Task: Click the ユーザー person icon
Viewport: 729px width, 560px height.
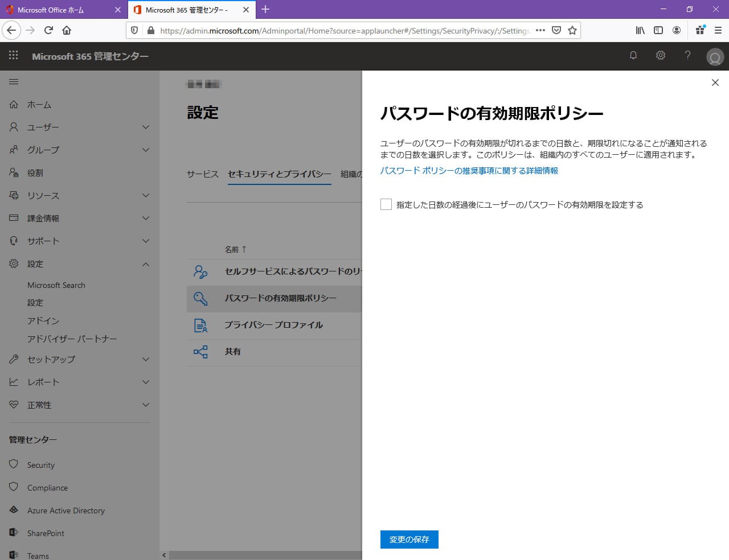Action: [x=14, y=127]
